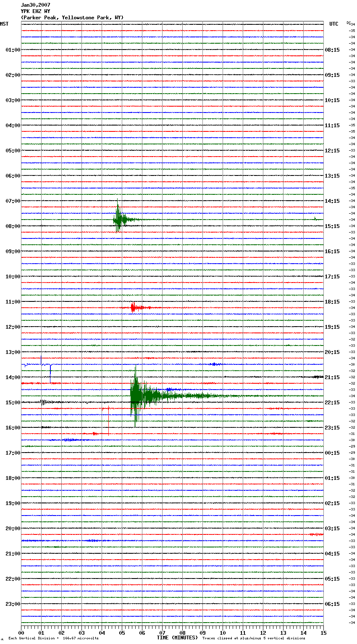Select the '22:00' MST time label
The width and height of the screenshot is (357, 644).
13,579
